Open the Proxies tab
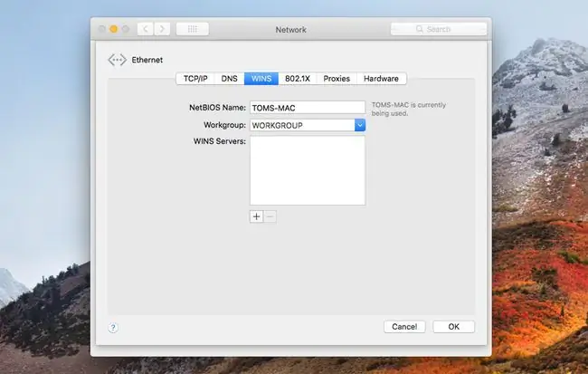Viewport: 588px width, 374px height. coord(337,79)
